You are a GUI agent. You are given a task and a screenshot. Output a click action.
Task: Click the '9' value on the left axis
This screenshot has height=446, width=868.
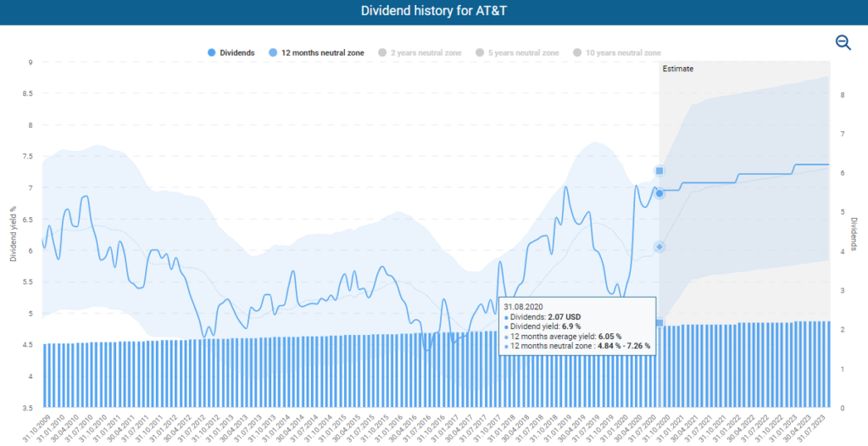point(31,63)
